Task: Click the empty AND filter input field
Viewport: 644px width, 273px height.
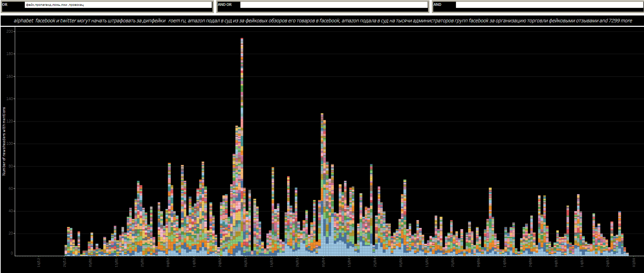Action: point(549,5)
